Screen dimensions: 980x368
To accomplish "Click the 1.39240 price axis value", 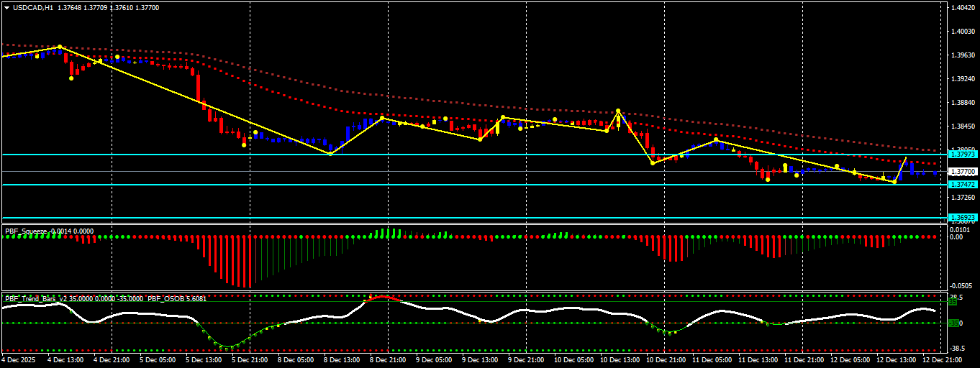I will pyautogui.click(x=963, y=79).
